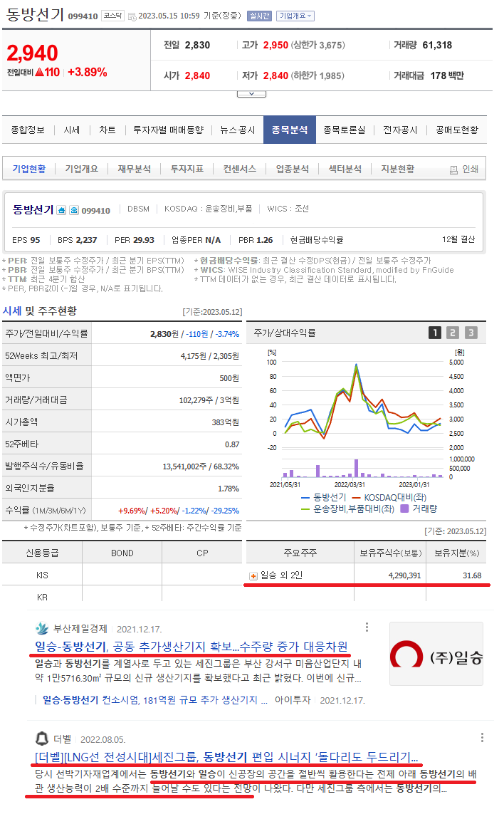Click the 아이투자 source label

point(293,700)
